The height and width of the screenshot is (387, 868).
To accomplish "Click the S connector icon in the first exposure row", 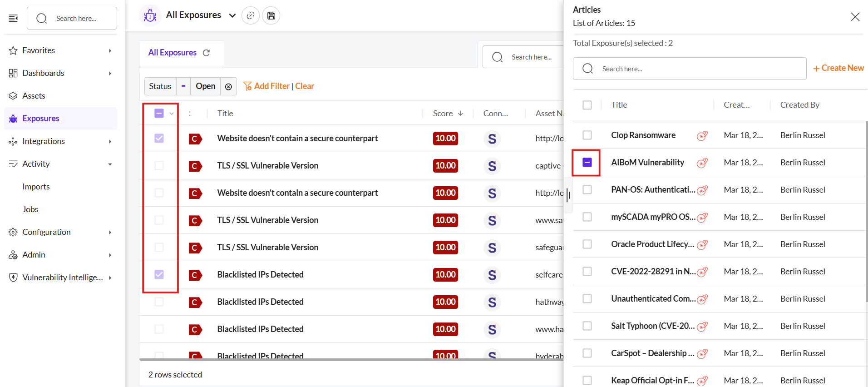I will point(492,139).
